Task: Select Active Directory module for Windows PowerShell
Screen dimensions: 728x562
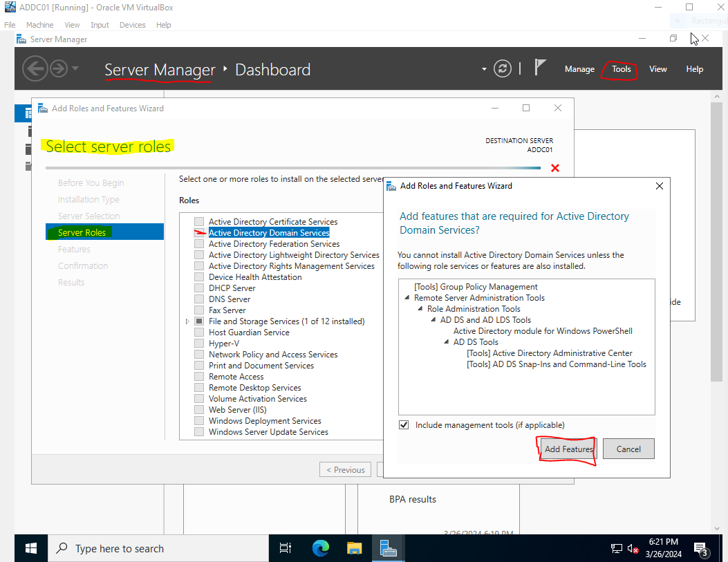Action: pyautogui.click(x=543, y=331)
